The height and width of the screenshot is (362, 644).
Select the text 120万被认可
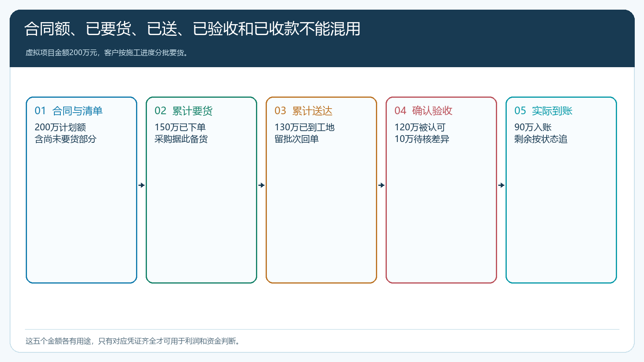pos(420,128)
